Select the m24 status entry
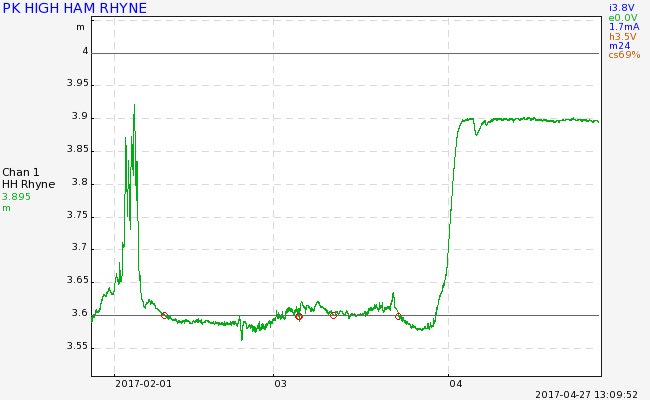 point(620,46)
